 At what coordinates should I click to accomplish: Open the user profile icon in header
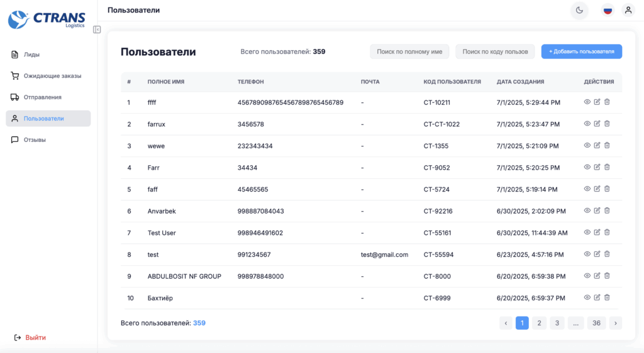(x=628, y=10)
